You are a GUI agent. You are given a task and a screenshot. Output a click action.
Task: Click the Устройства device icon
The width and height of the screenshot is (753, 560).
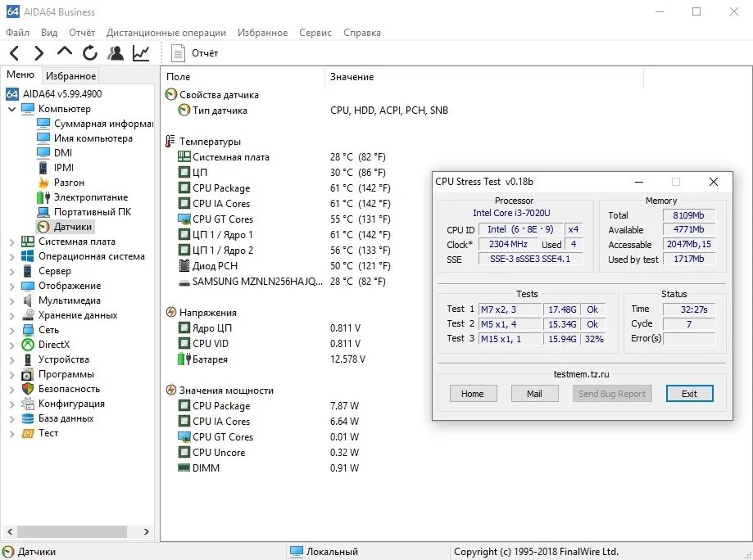pyautogui.click(x=28, y=359)
